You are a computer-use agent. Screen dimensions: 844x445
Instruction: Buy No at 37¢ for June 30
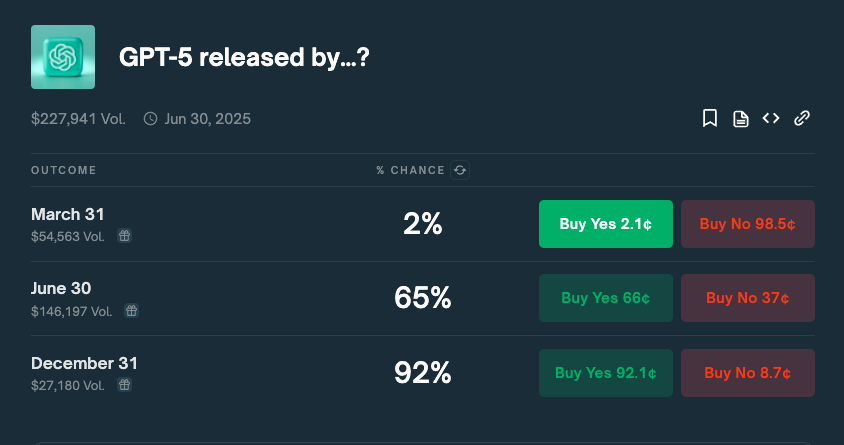tap(748, 298)
